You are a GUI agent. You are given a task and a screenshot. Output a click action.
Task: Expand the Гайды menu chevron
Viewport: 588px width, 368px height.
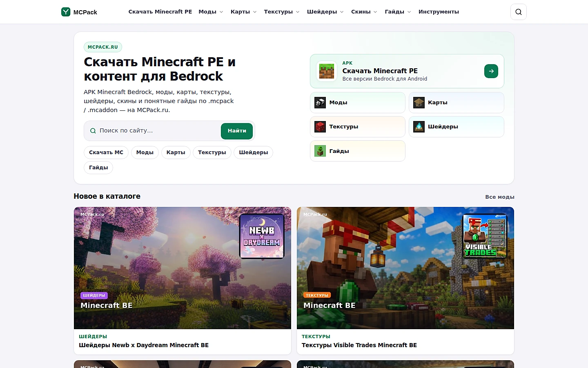coord(409,12)
